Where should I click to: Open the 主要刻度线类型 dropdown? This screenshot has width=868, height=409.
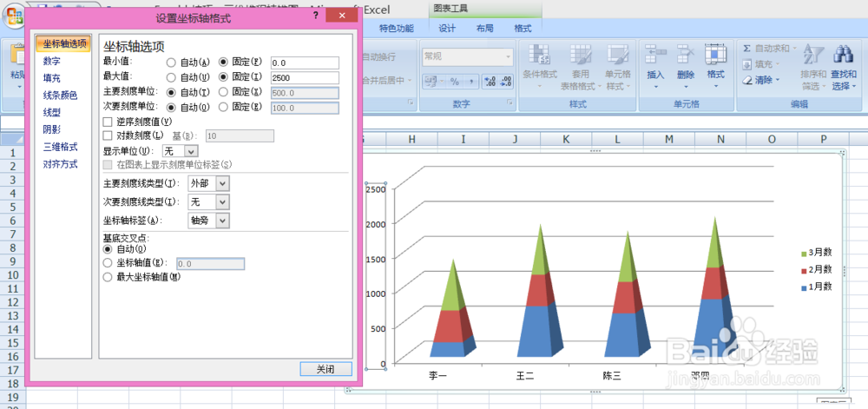(222, 184)
